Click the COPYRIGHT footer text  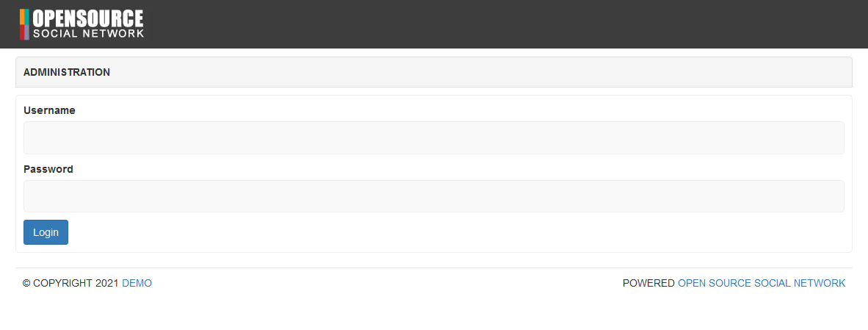pyautogui.click(x=63, y=284)
